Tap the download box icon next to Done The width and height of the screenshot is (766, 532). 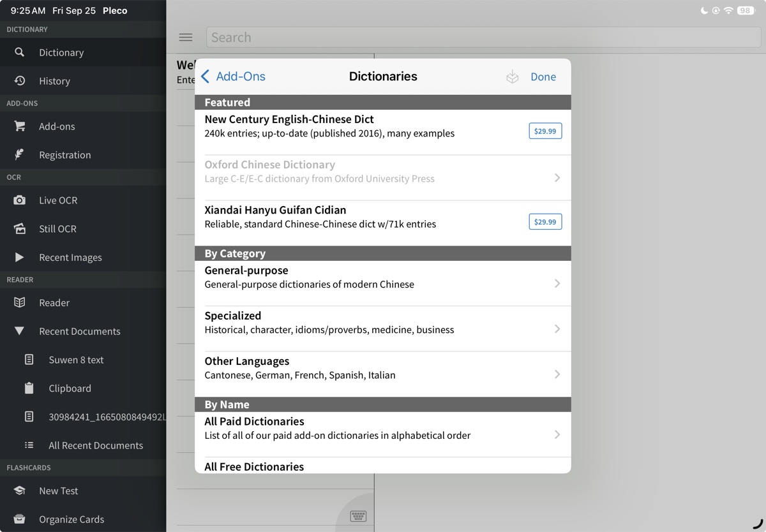click(x=512, y=77)
